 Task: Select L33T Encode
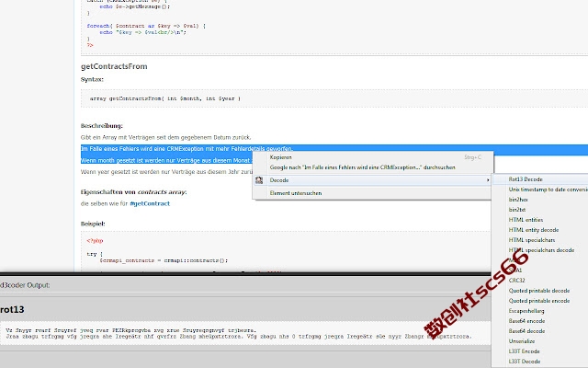click(x=524, y=351)
